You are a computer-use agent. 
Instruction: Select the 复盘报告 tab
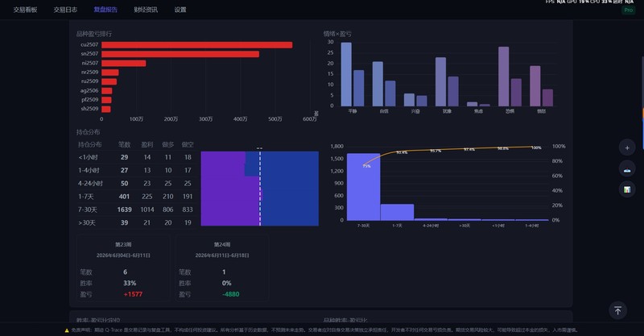click(x=105, y=10)
